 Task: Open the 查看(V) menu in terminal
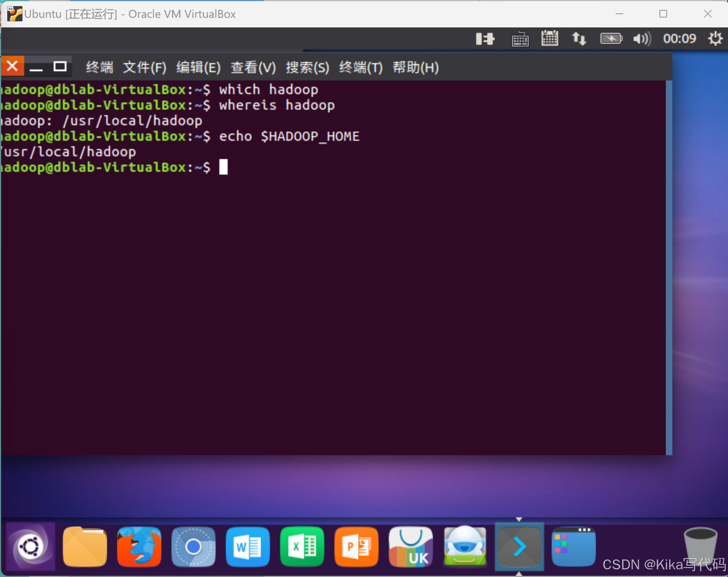253,67
